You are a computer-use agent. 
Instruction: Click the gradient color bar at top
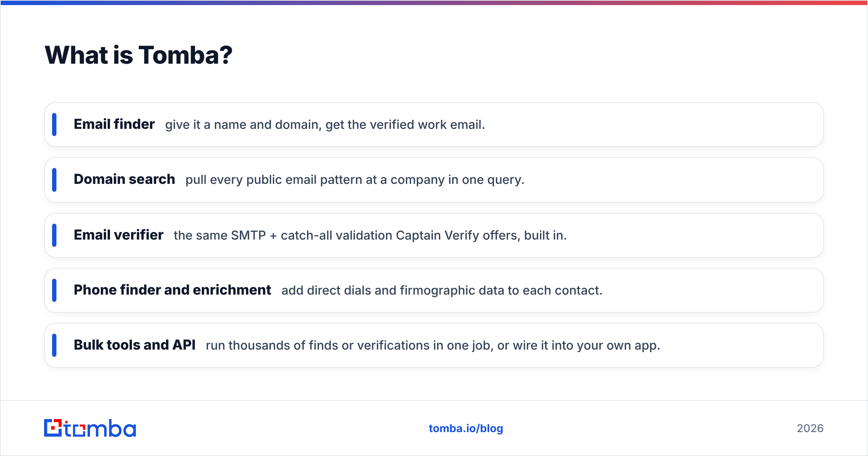coord(434,3)
